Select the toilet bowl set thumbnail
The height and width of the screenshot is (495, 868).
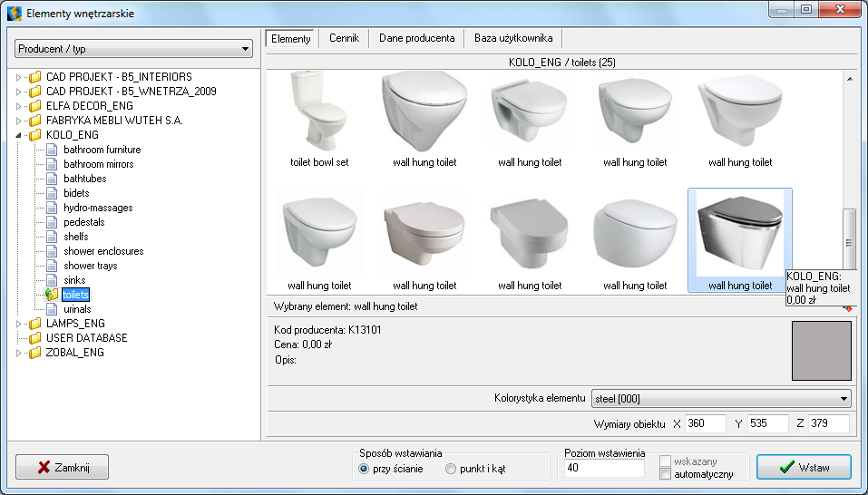pos(319,112)
